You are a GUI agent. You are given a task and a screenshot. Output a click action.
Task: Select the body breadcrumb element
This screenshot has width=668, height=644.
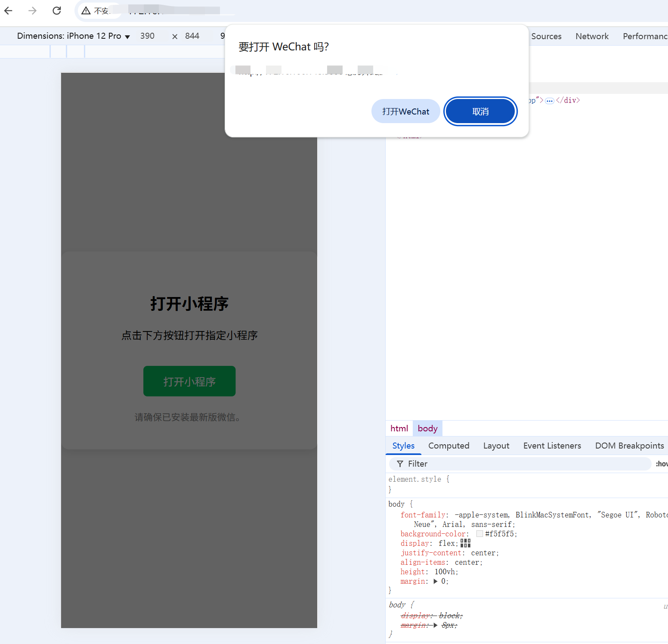427,428
